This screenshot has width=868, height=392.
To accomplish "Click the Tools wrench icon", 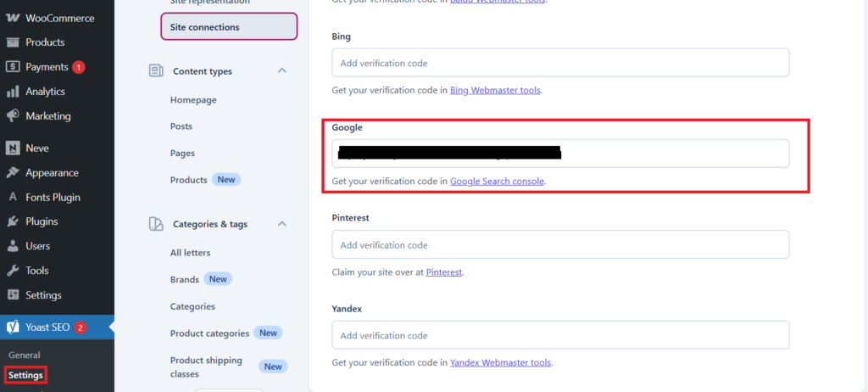I will tap(13, 271).
